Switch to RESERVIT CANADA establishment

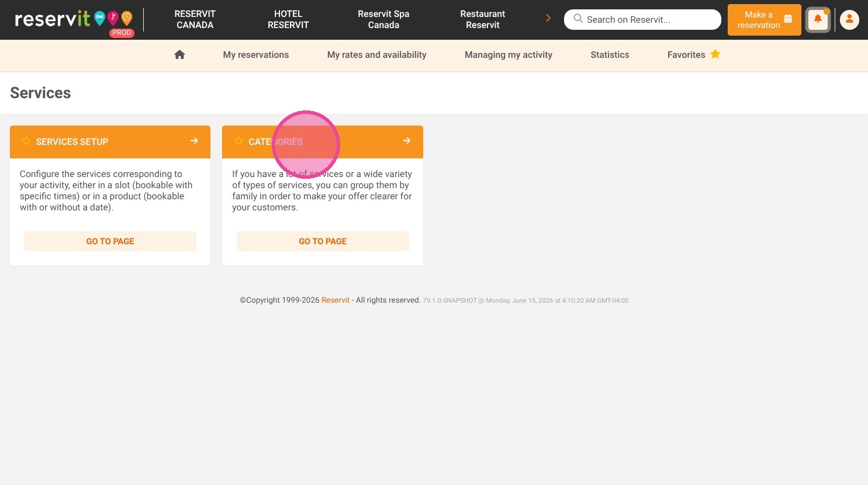point(195,19)
